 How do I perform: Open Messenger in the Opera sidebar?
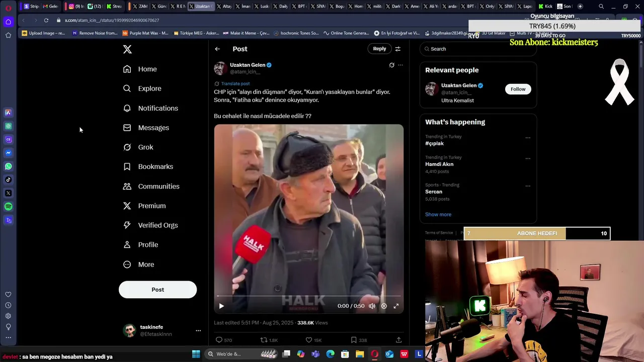pyautogui.click(x=8, y=153)
